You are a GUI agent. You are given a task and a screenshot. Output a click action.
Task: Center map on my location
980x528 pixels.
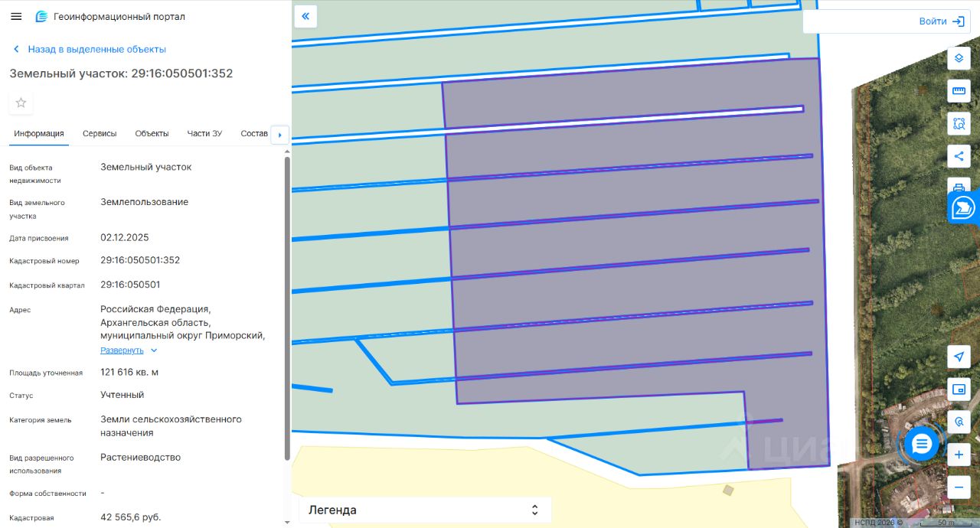coord(959,357)
